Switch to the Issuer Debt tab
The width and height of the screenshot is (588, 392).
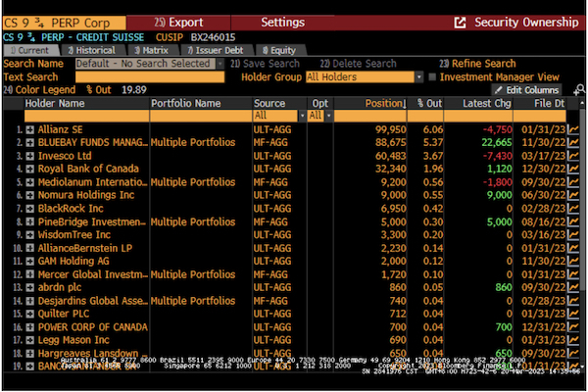pos(216,50)
